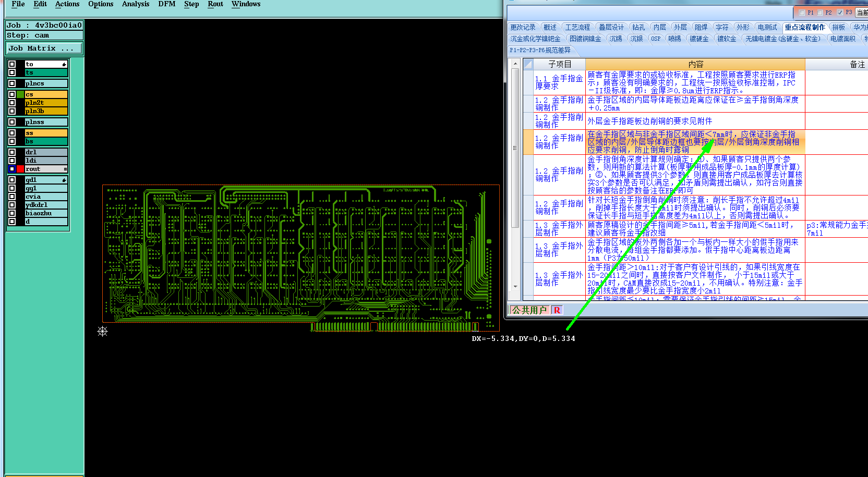Open the Rout menu
The height and width of the screenshot is (477, 868).
[x=215, y=4]
